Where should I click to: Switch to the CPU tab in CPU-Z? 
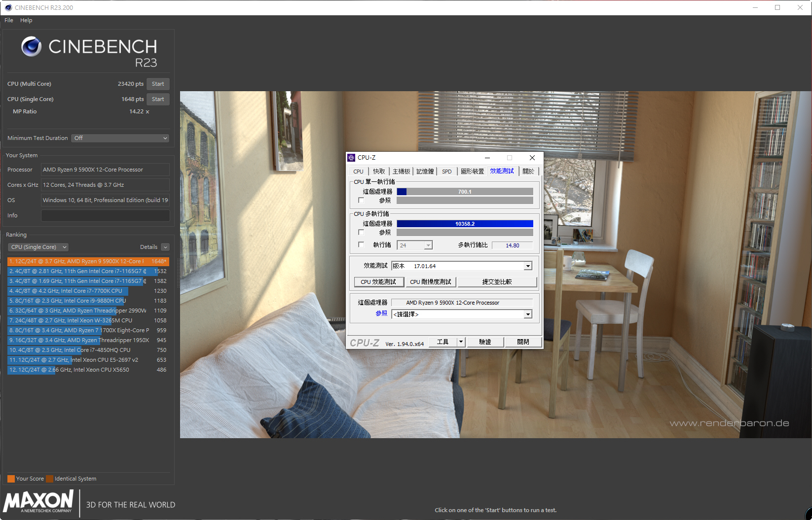(x=359, y=172)
